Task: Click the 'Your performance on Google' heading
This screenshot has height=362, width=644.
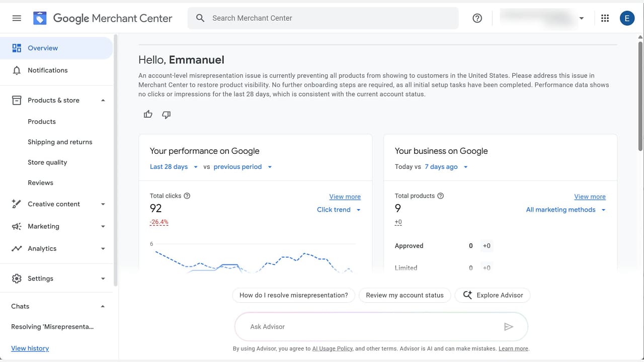Action: [205, 151]
